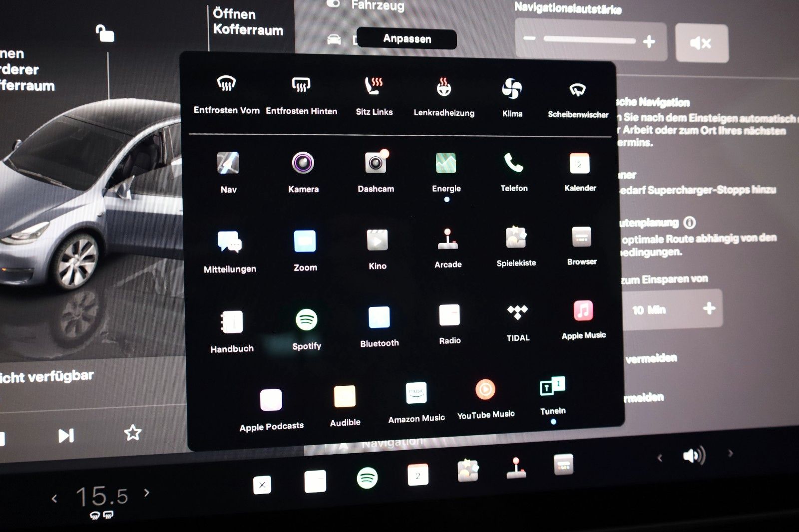Open info icon next to Routenplanung
Image resolution: width=799 pixels, height=532 pixels.
[x=689, y=222]
